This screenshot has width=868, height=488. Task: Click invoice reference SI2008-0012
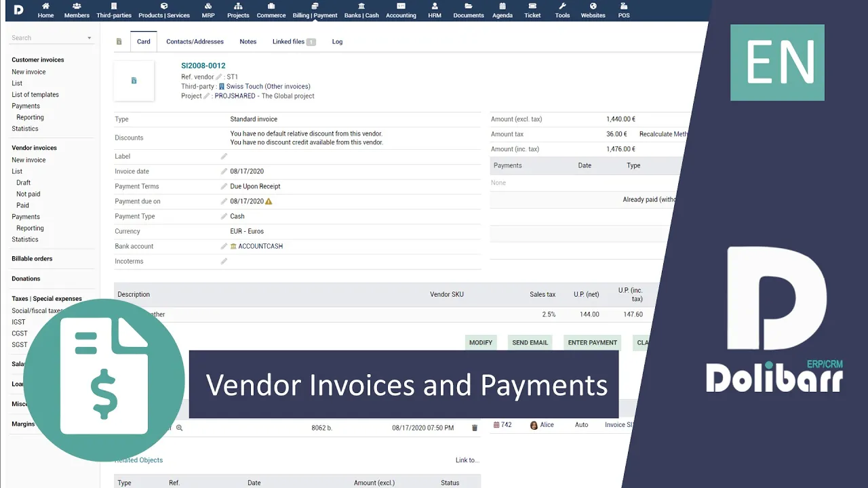tap(203, 66)
